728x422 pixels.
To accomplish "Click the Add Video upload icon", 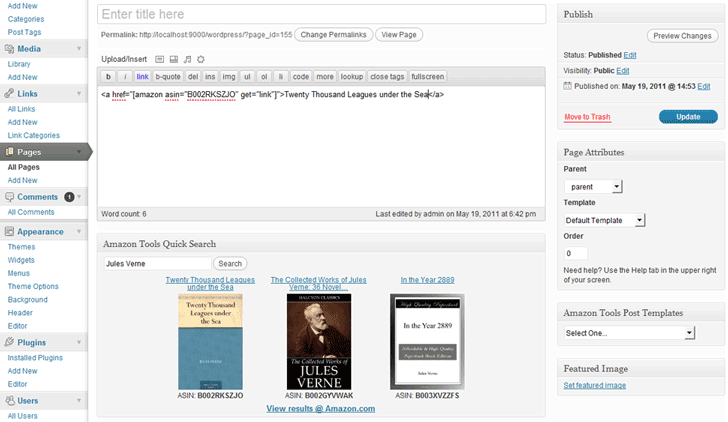I will point(174,59).
